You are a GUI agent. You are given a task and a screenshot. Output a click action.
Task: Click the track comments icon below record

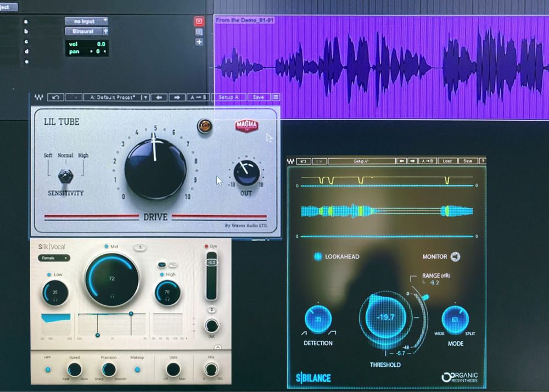point(199,32)
